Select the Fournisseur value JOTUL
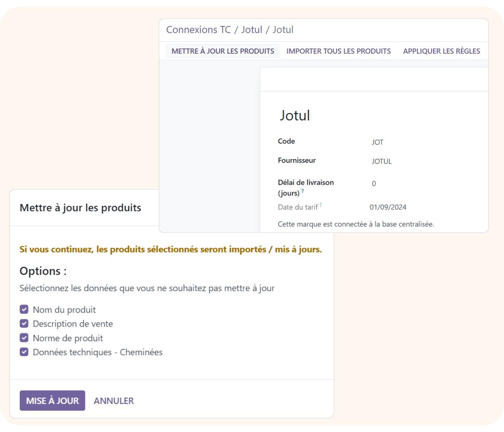The width and height of the screenshot is (504, 432). [382, 161]
